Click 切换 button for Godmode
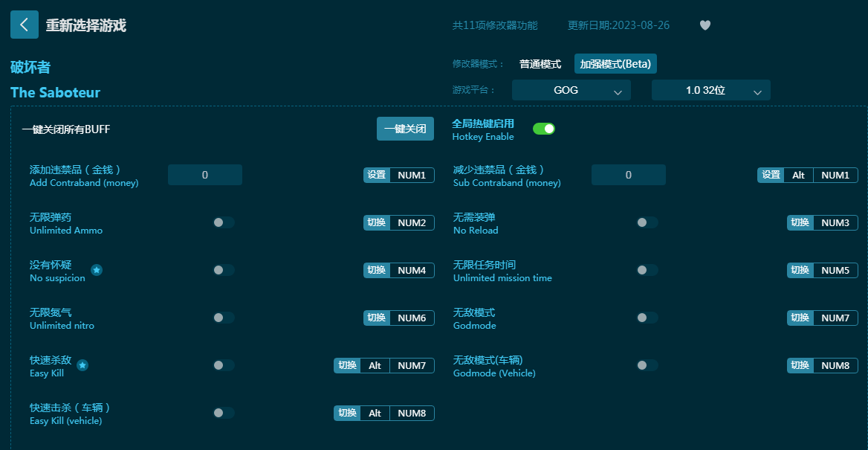 tap(800, 318)
